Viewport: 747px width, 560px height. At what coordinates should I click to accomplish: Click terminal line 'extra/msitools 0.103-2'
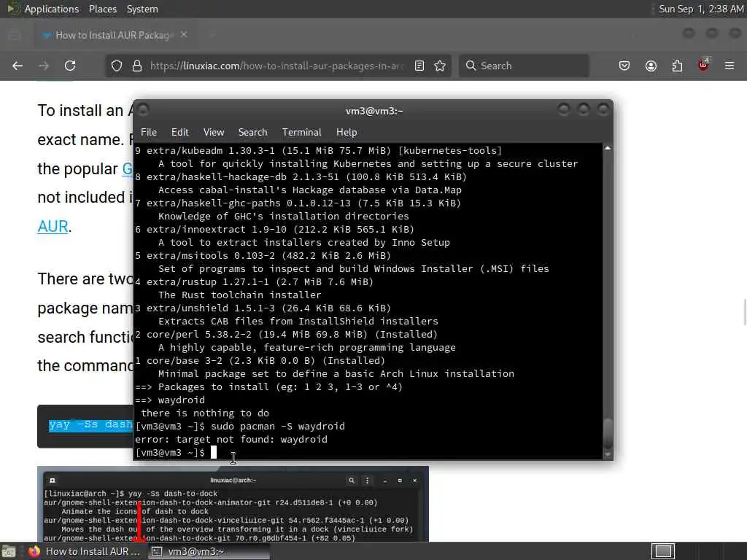[263, 255]
